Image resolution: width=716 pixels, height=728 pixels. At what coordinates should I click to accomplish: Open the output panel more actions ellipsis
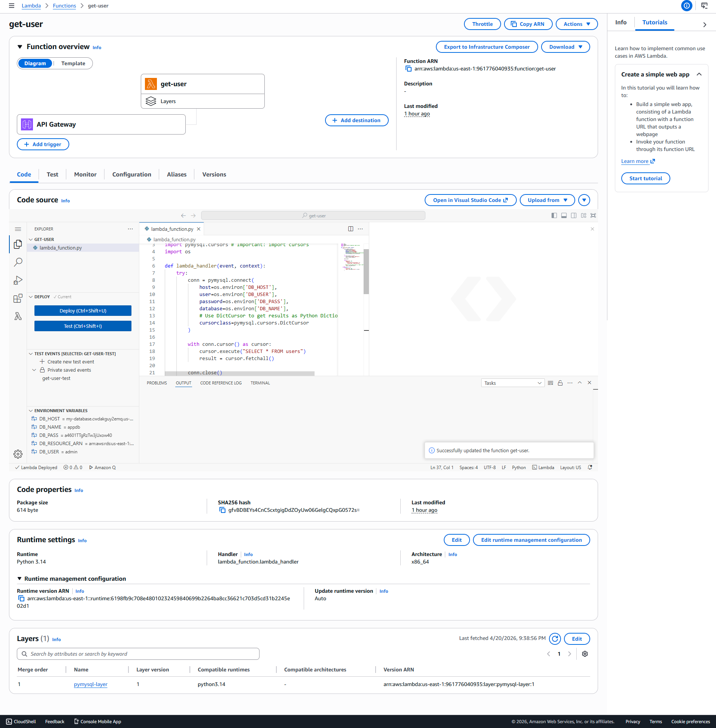570,383
